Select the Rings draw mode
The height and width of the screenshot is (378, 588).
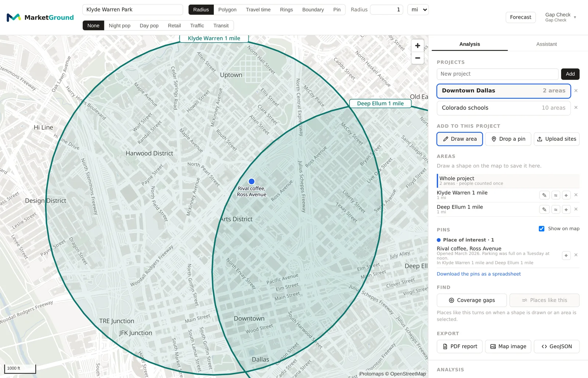(286, 10)
